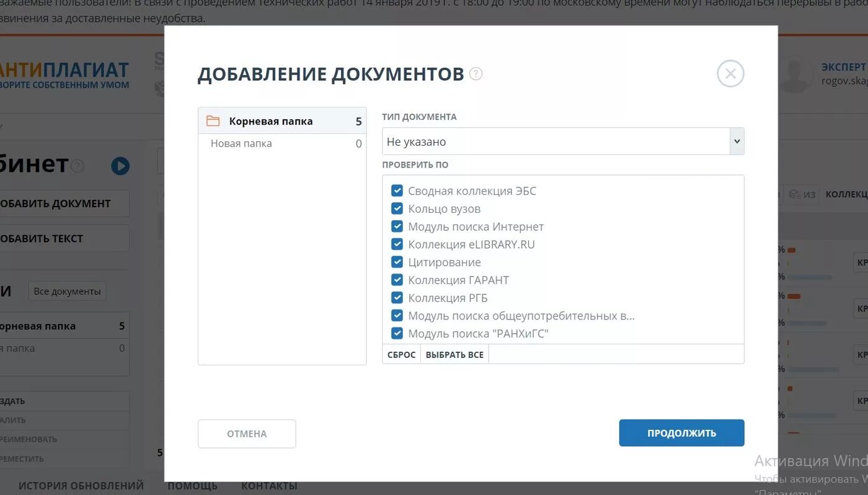Click the ЭКСПЕРТ profile avatar

coord(795,73)
